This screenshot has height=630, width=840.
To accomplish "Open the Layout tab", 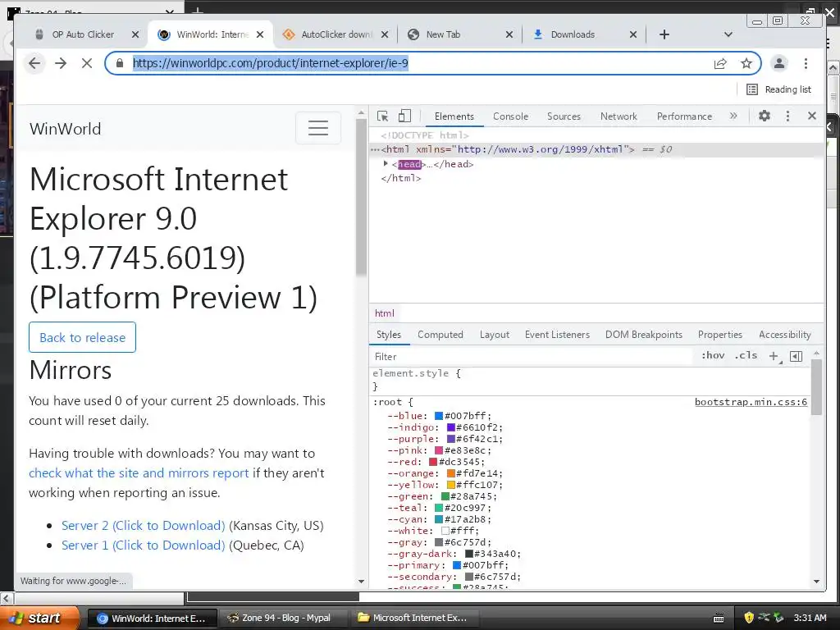I will click(495, 335).
